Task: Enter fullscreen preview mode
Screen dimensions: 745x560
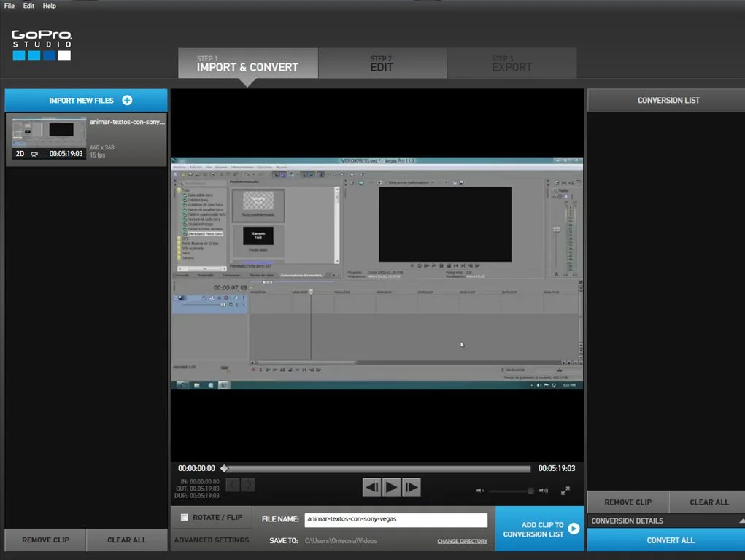Action: [565, 491]
